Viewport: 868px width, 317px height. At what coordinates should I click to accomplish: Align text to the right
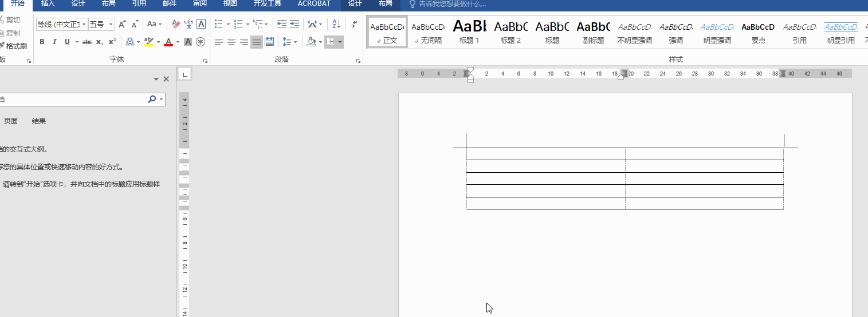pyautogui.click(x=244, y=42)
